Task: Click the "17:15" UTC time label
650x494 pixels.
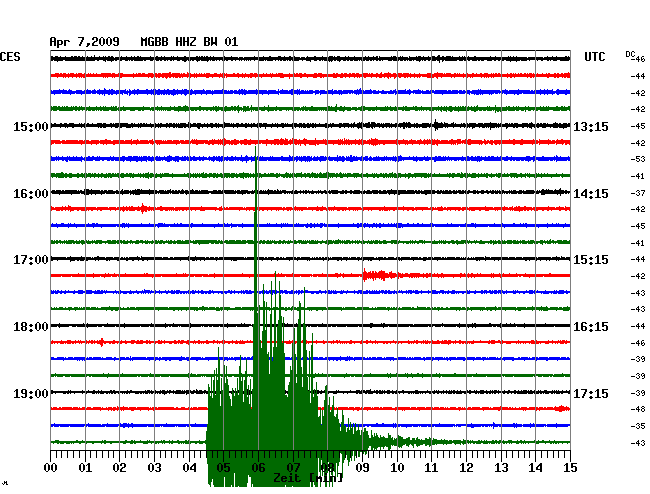Action: (591, 393)
